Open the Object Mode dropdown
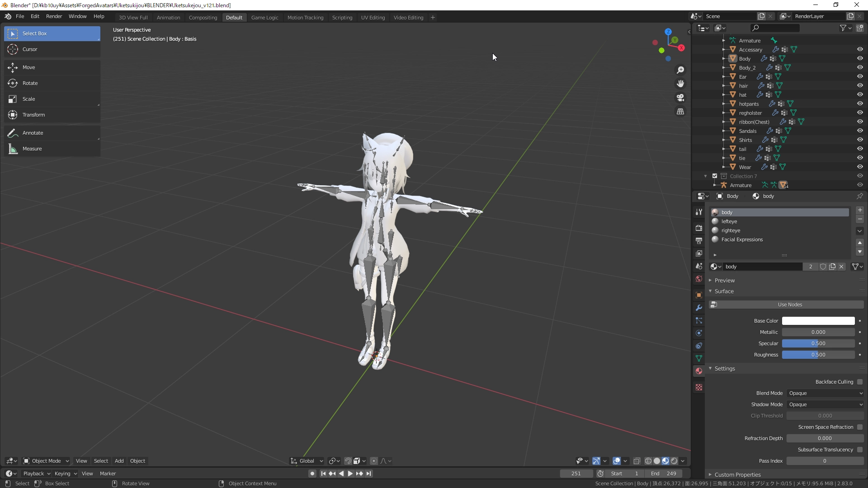Image resolution: width=868 pixels, height=488 pixels. (x=46, y=461)
